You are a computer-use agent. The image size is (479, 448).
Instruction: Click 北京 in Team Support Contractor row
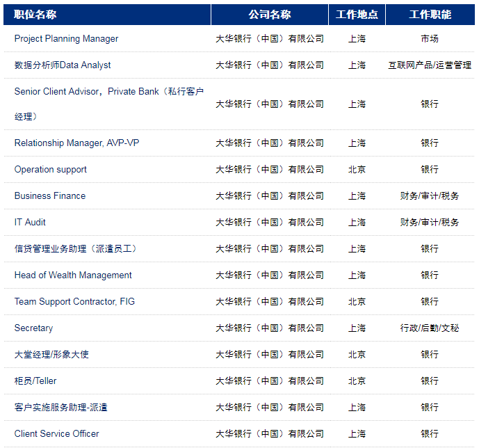[x=357, y=302]
